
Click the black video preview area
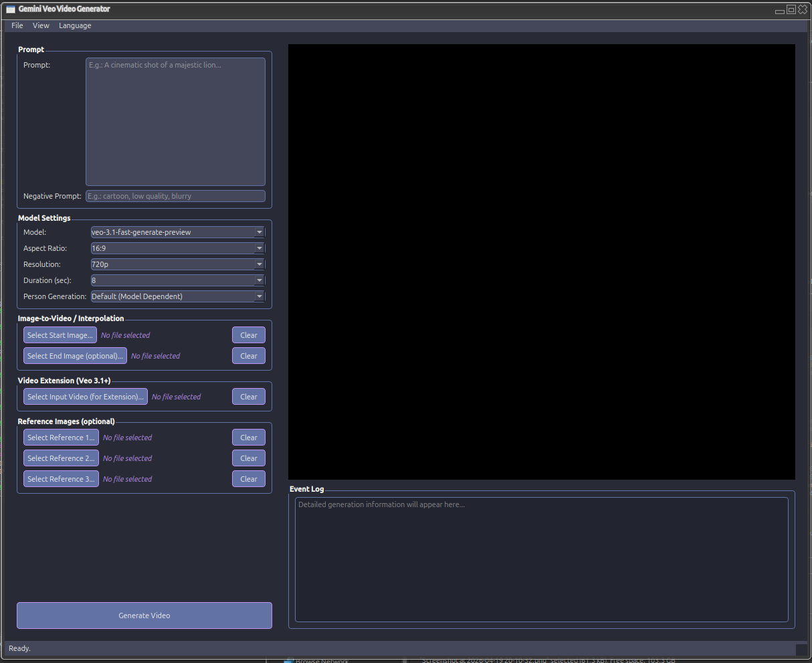coord(542,262)
